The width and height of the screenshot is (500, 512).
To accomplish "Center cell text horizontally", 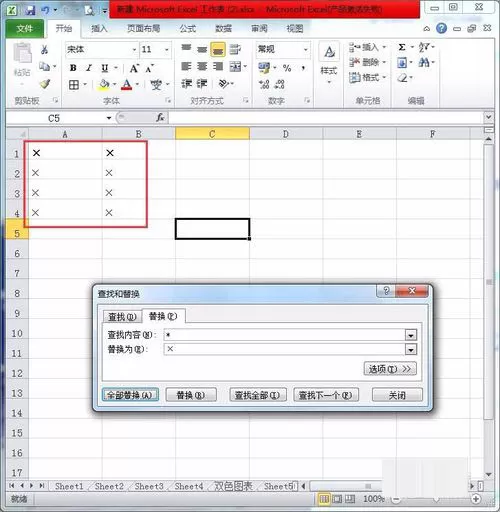I will (x=202, y=67).
